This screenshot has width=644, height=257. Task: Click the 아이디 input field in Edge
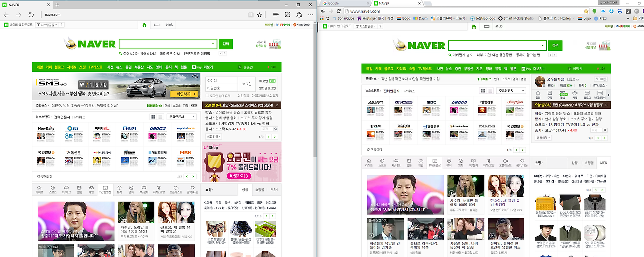tap(221, 80)
